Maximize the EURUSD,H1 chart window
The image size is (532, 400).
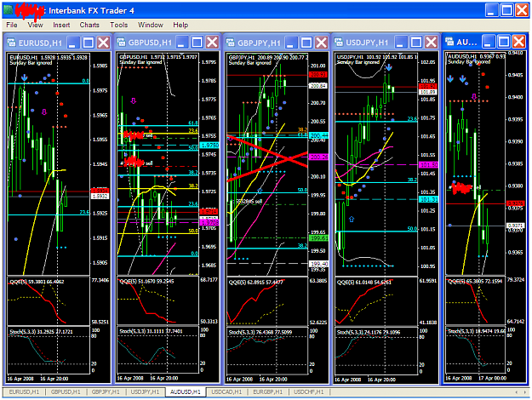(89, 43)
